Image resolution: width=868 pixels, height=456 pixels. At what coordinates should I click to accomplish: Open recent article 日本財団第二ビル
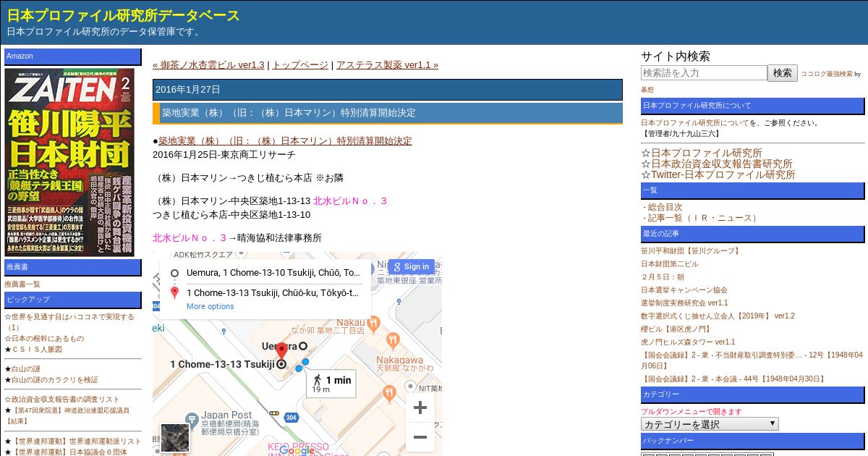[670, 264]
